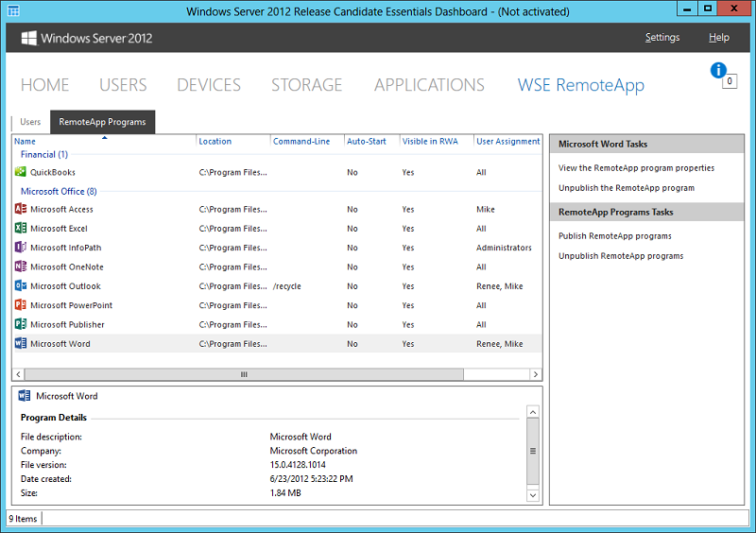
Task: Click the Microsoft Word icon in list
Action: point(20,343)
